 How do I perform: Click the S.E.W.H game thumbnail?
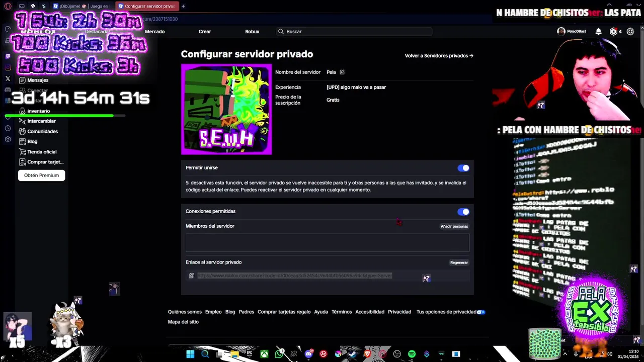(226, 109)
